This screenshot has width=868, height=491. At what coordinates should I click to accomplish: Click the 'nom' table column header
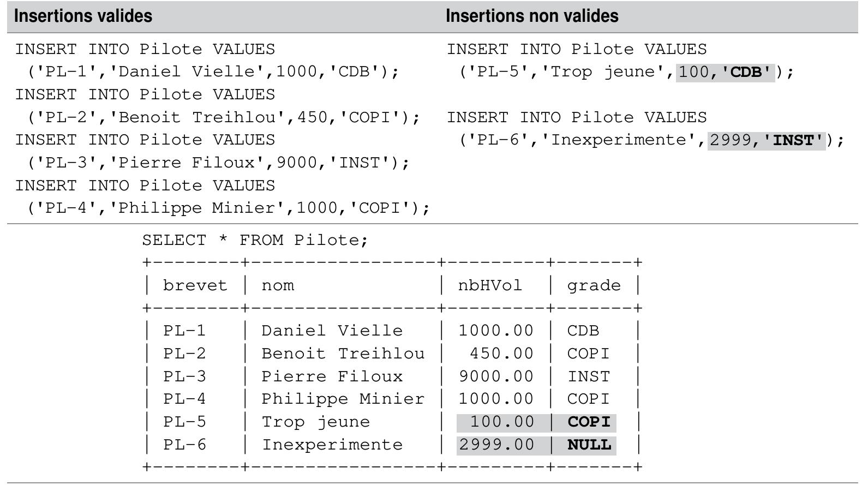[278, 285]
